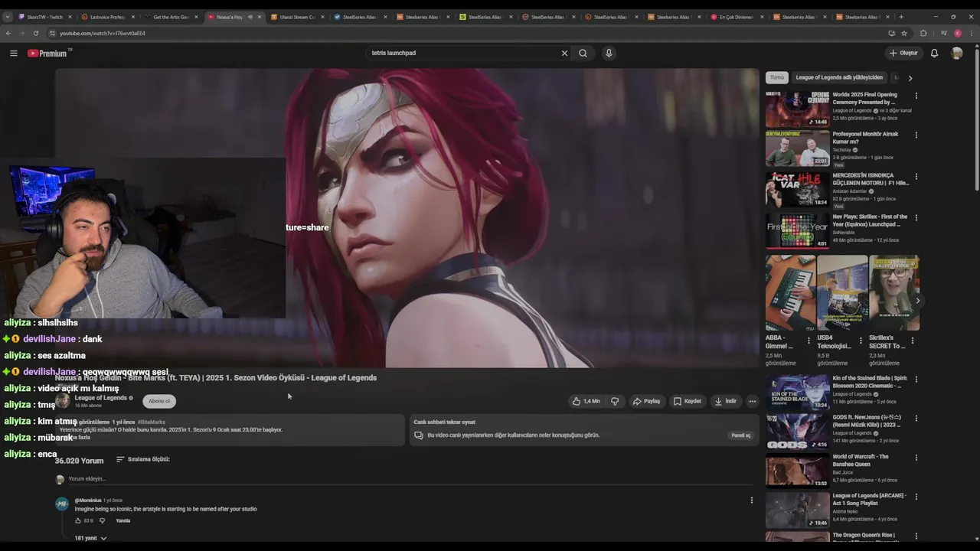The image size is (980, 551).
Task: Open options for ARCANE Act 1 playlist
Action: click(916, 497)
